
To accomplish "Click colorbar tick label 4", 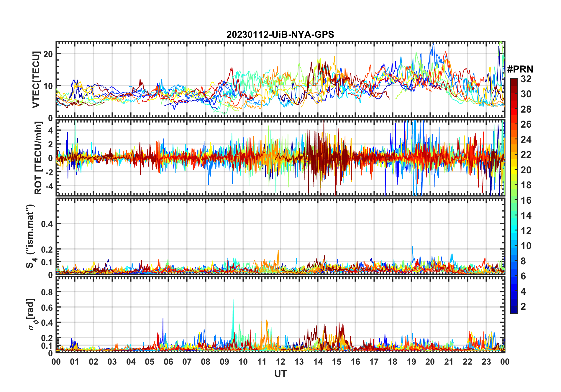I will click(x=523, y=291).
